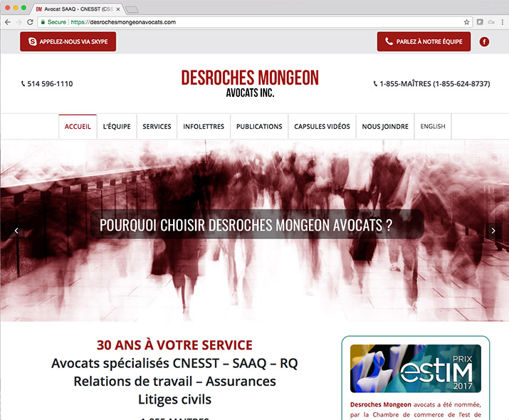Click the green Secure padlock icon
509x420 pixels.
click(42, 22)
